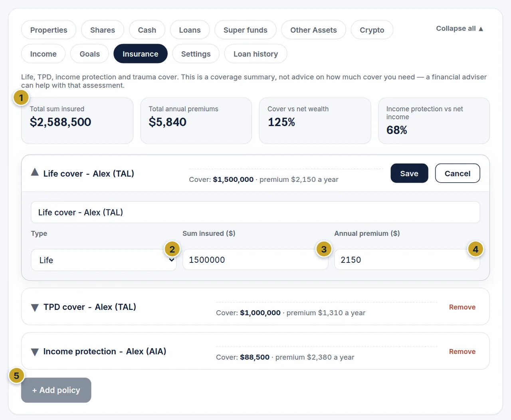Image resolution: width=511 pixels, height=420 pixels.
Task: Click the Life cover - Alex (TAL) header title
Action: point(89,174)
